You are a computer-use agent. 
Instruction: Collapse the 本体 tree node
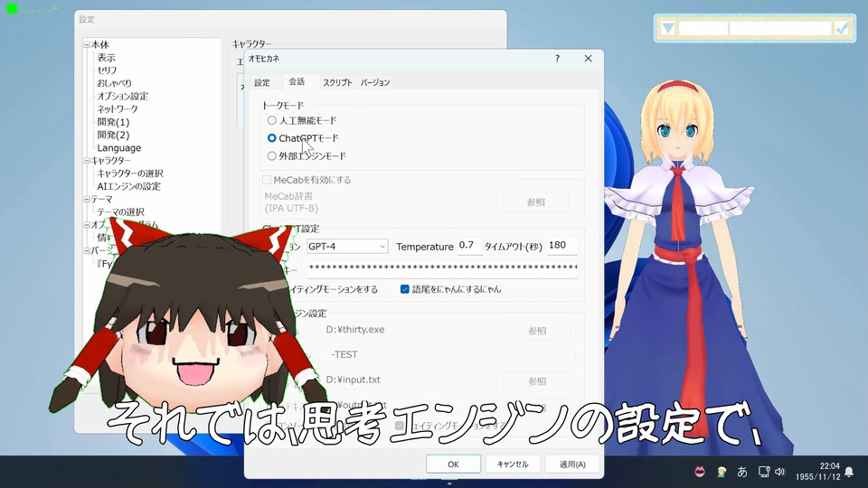pyautogui.click(x=87, y=44)
